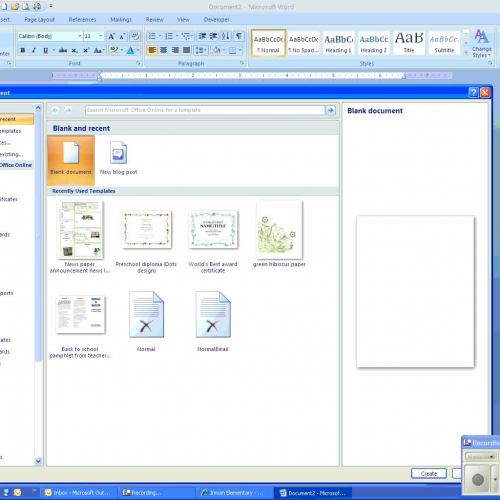Toggle Show/Hide paragraph marks
The height and width of the screenshot is (500, 500).
(239, 36)
